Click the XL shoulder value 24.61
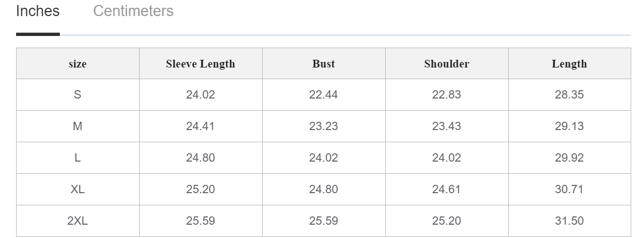Screen dimensions: 644x238 pos(446,189)
